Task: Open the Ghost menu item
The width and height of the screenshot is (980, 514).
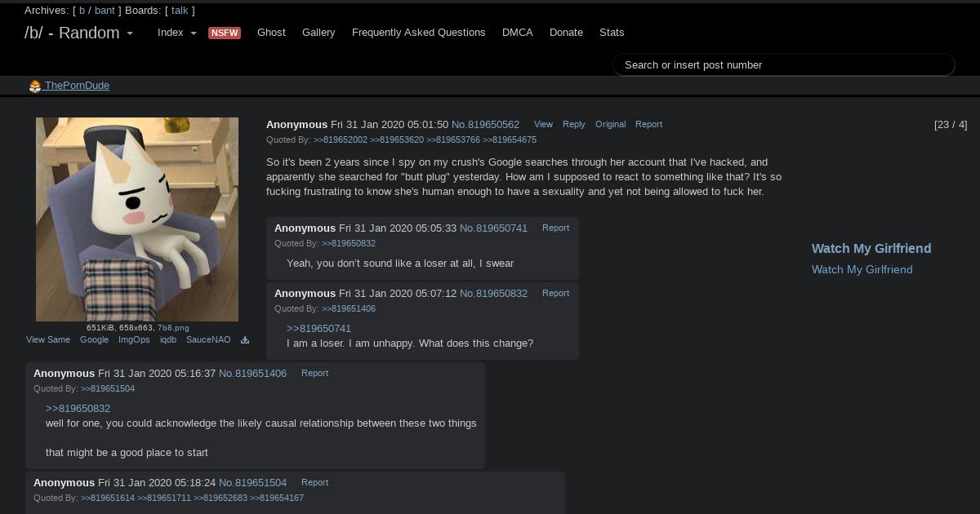Action: (271, 33)
